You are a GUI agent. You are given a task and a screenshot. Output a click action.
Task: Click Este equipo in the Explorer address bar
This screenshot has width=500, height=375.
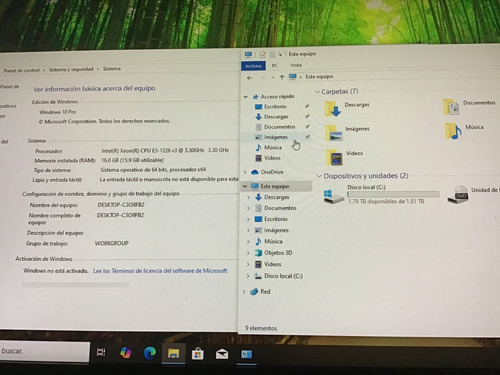319,77
